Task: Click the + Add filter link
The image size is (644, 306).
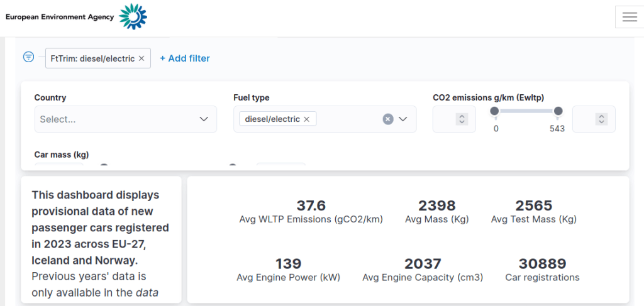Action: click(185, 58)
